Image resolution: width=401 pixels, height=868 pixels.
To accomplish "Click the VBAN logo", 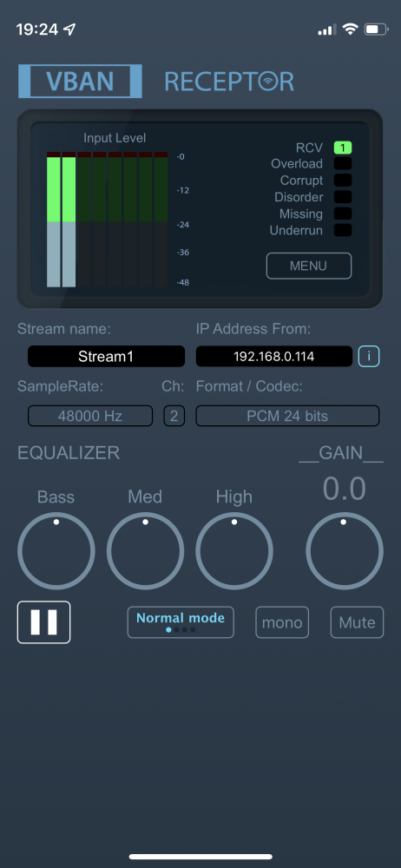I will tap(81, 82).
